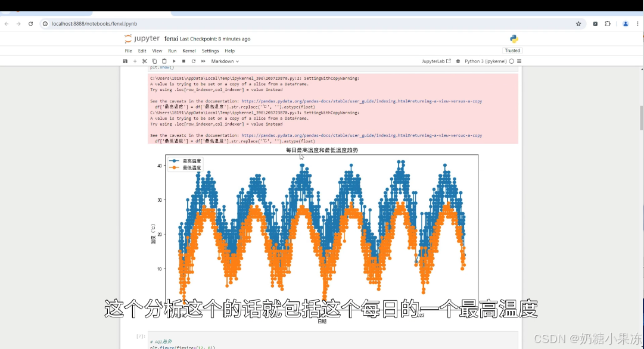Open the Edit menu
The width and height of the screenshot is (644, 349).
142,51
